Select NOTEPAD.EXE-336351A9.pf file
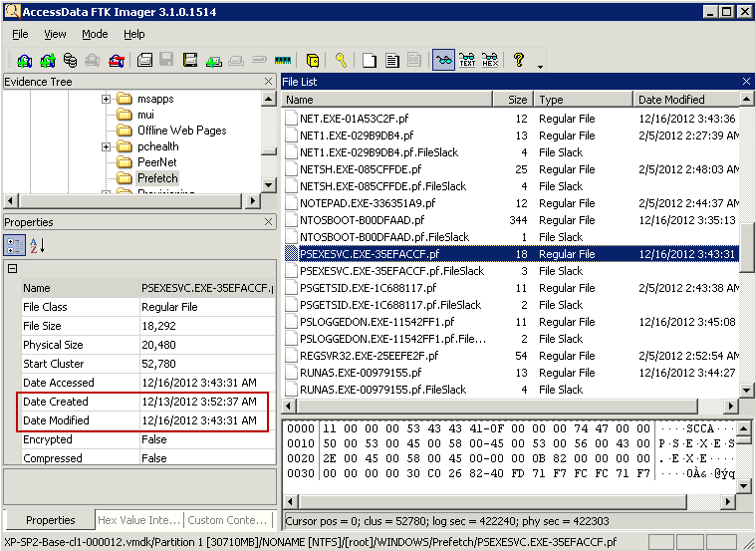 pos(368,203)
